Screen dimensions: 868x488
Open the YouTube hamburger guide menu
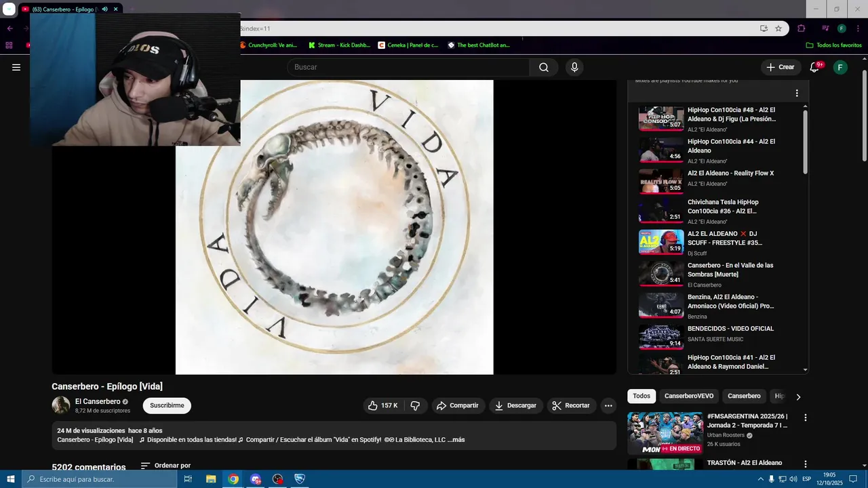(x=16, y=67)
